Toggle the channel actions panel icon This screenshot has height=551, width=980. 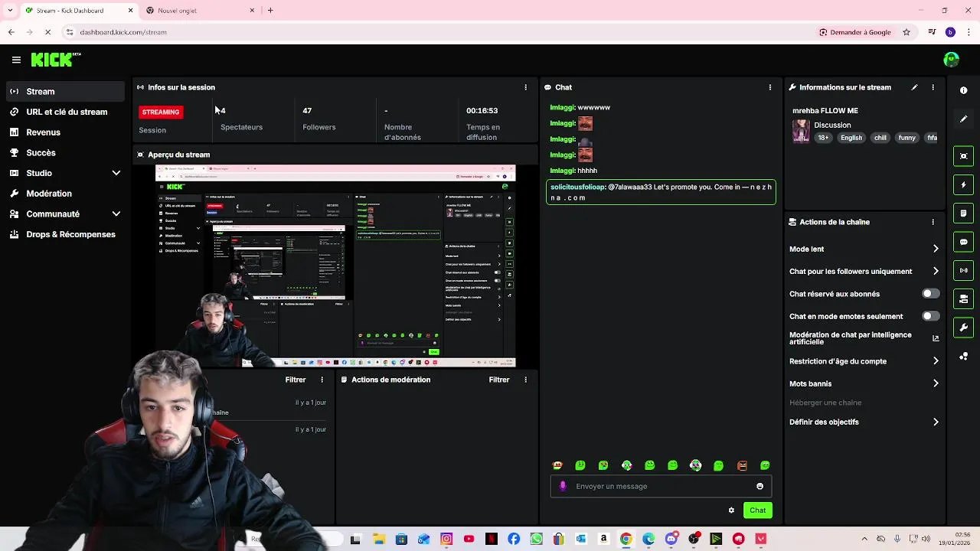click(963, 299)
